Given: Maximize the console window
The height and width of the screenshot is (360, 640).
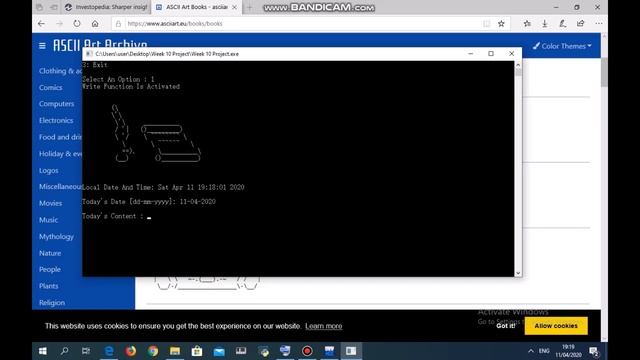Looking at the screenshot, I should 491,53.
